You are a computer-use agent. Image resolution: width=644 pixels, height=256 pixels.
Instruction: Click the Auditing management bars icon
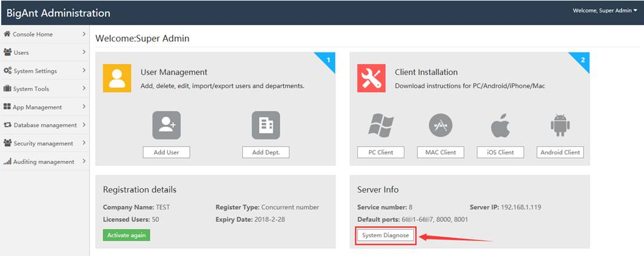click(x=7, y=162)
